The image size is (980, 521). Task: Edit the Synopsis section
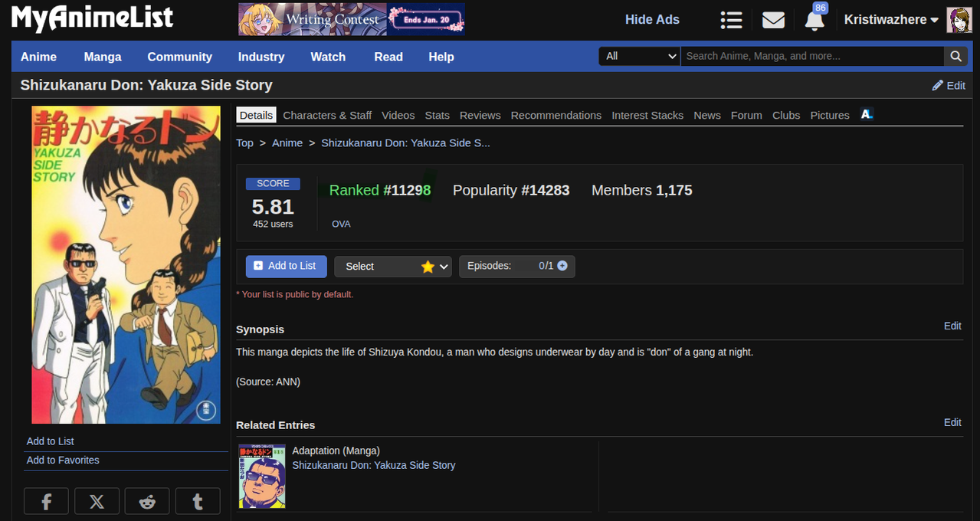(x=952, y=326)
